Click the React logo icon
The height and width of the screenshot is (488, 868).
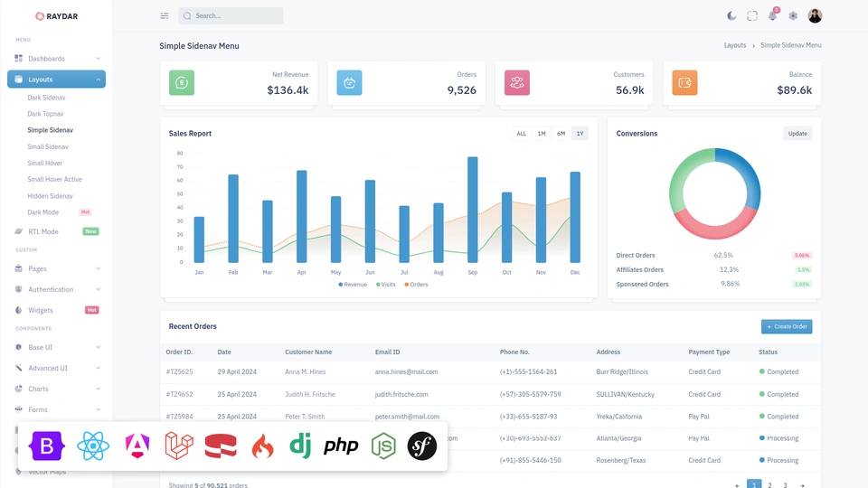pyautogui.click(x=93, y=446)
